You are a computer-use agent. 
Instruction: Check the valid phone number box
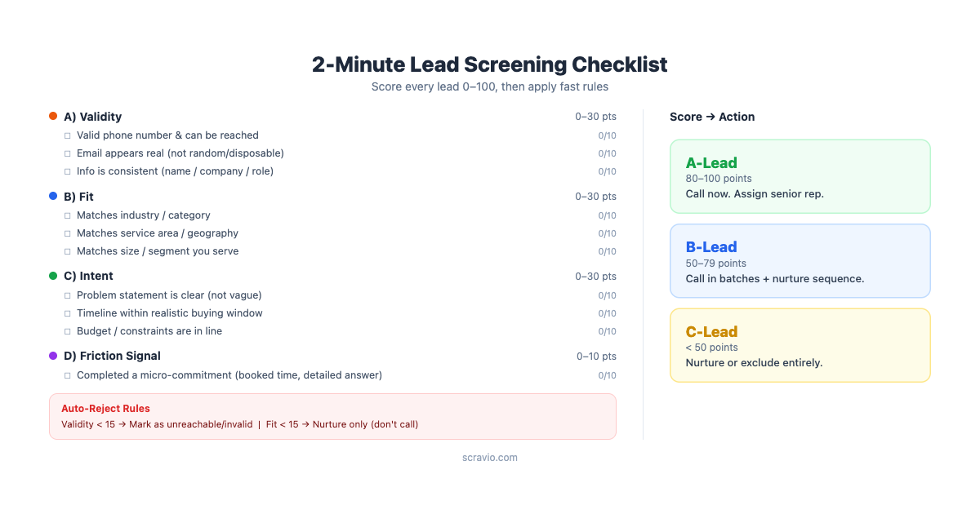point(68,135)
